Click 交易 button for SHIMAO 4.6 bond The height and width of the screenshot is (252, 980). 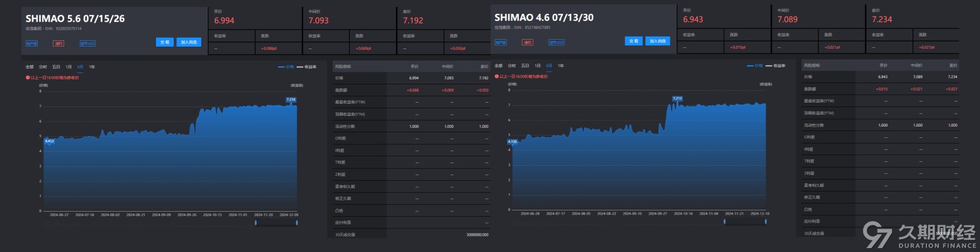633,41
